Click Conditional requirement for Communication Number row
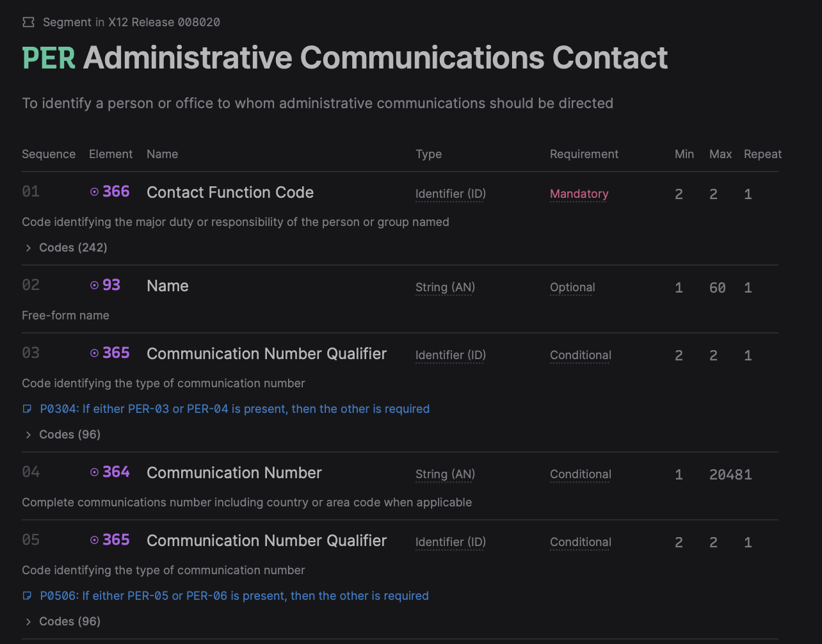 pos(581,474)
